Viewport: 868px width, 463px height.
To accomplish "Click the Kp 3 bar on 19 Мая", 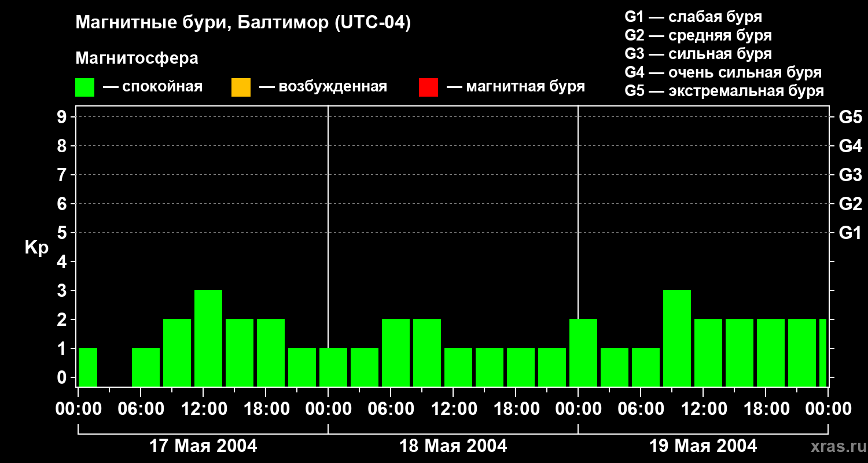I will 677,338.
